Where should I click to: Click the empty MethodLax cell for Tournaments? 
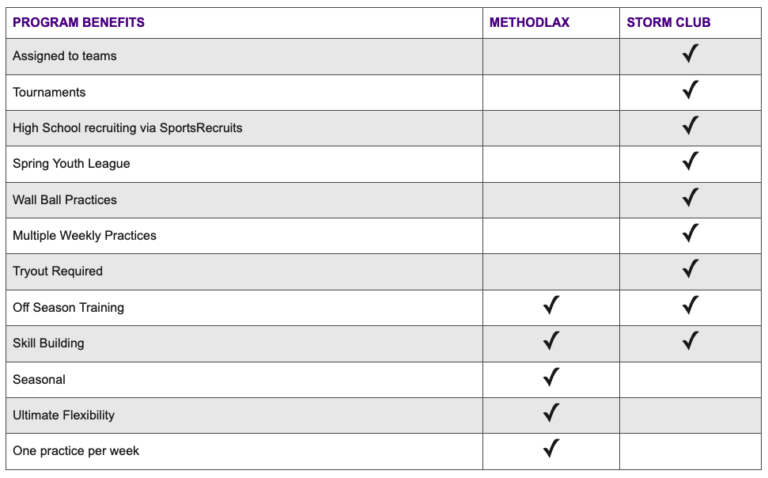pos(551,92)
